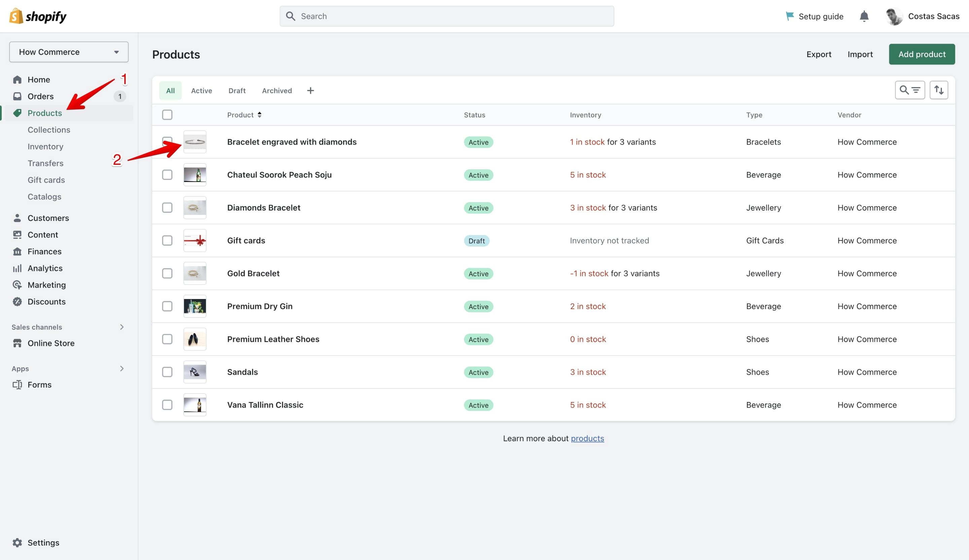Check the Gift cards product row
The height and width of the screenshot is (560, 969).
point(167,240)
